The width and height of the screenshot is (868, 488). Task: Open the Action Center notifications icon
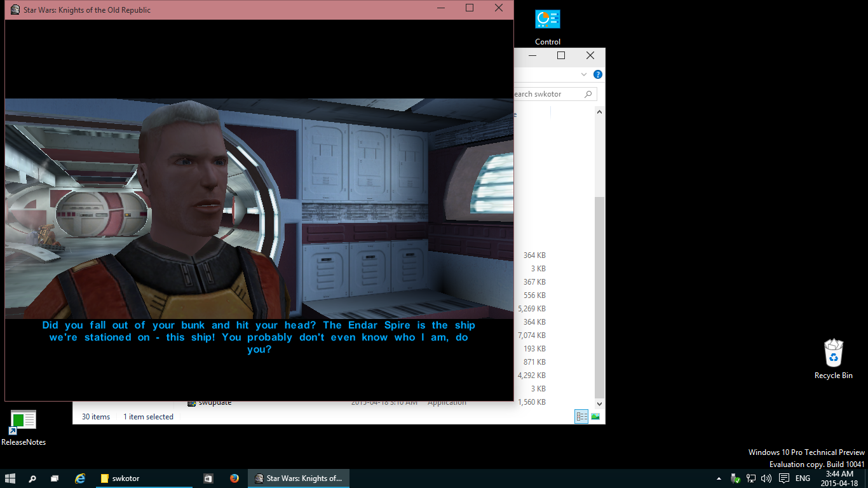tap(784, 478)
